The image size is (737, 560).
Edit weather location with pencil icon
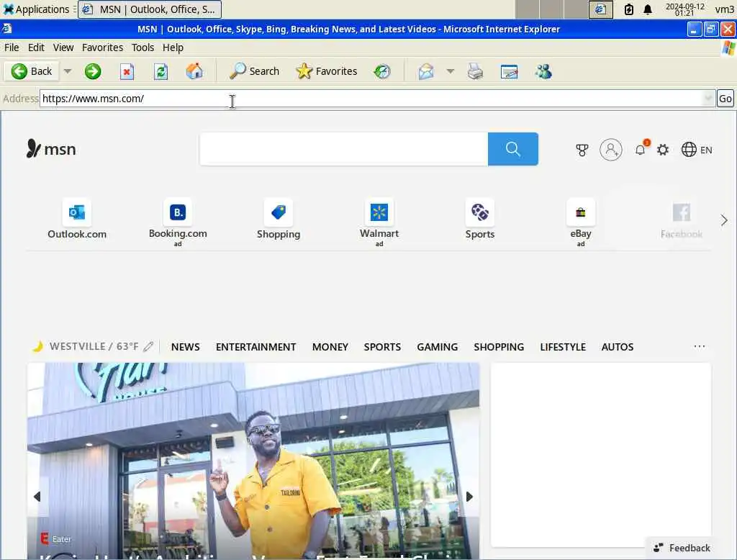[148, 346]
